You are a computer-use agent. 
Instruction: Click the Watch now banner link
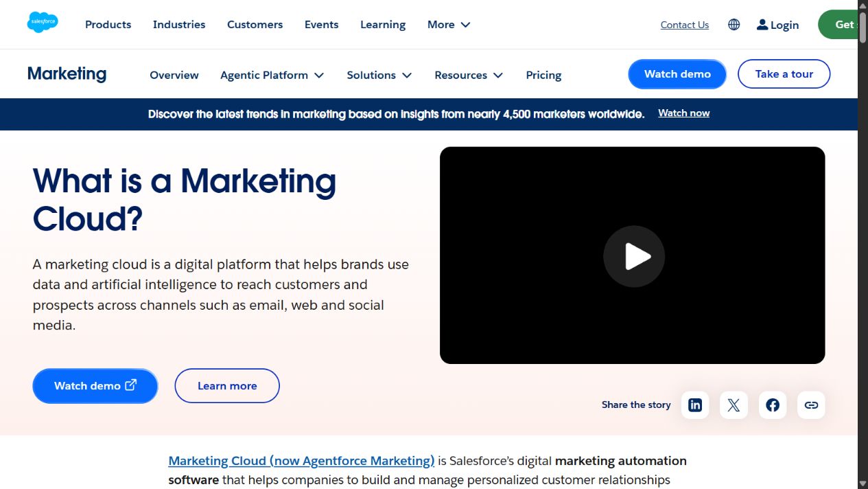[x=684, y=113]
